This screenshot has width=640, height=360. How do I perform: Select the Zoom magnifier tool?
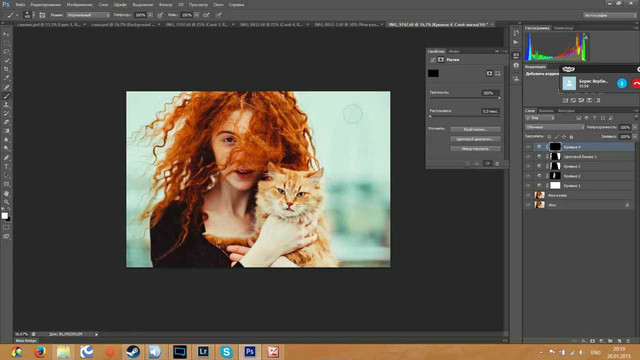(7, 202)
